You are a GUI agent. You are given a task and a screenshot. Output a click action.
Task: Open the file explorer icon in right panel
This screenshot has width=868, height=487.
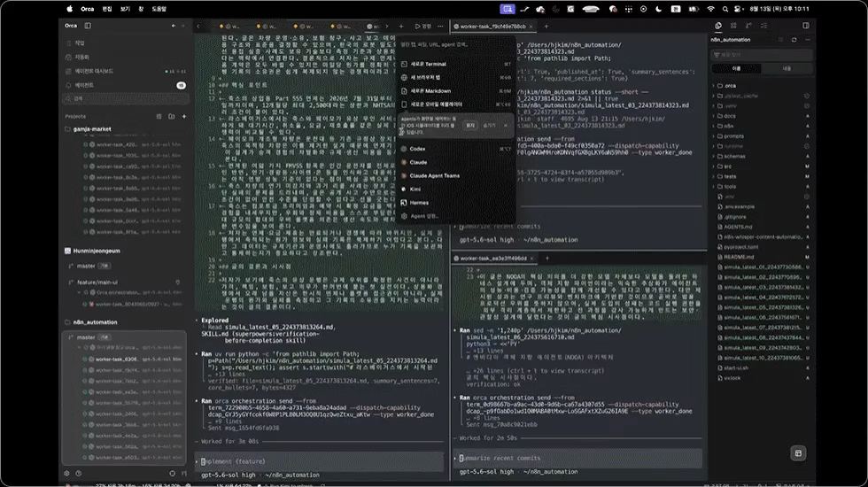(718, 26)
